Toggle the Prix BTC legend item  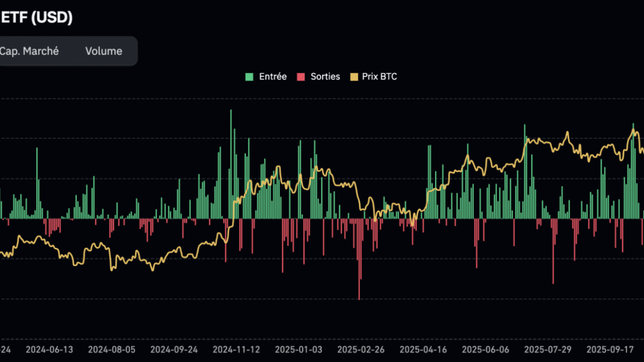pyautogui.click(x=380, y=76)
